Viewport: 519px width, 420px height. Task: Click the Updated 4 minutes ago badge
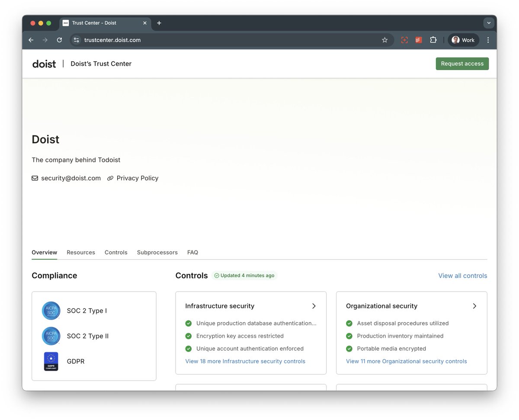(x=244, y=276)
